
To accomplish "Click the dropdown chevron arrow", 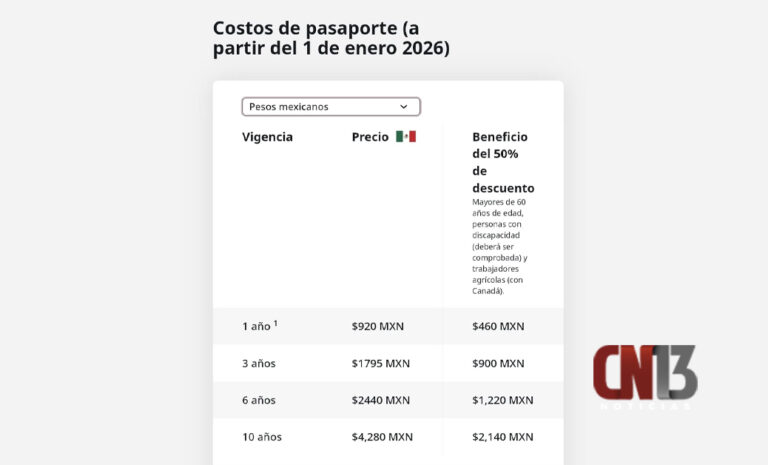I will 404,106.
